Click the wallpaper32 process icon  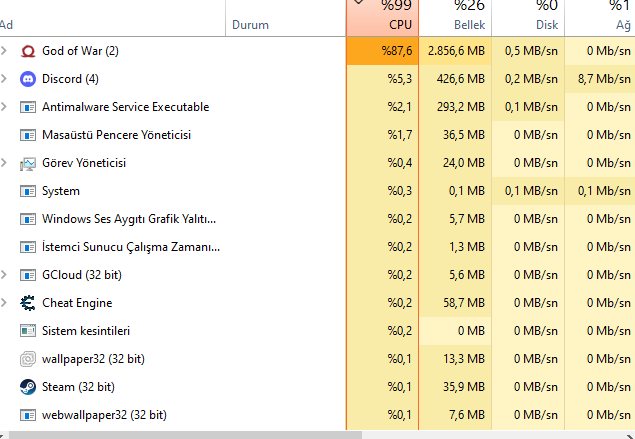tap(28, 359)
